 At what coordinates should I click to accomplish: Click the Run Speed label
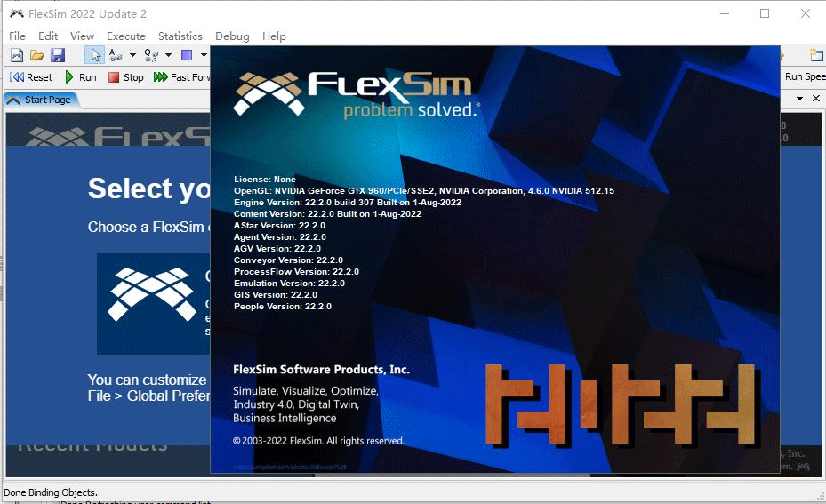pyautogui.click(x=805, y=77)
